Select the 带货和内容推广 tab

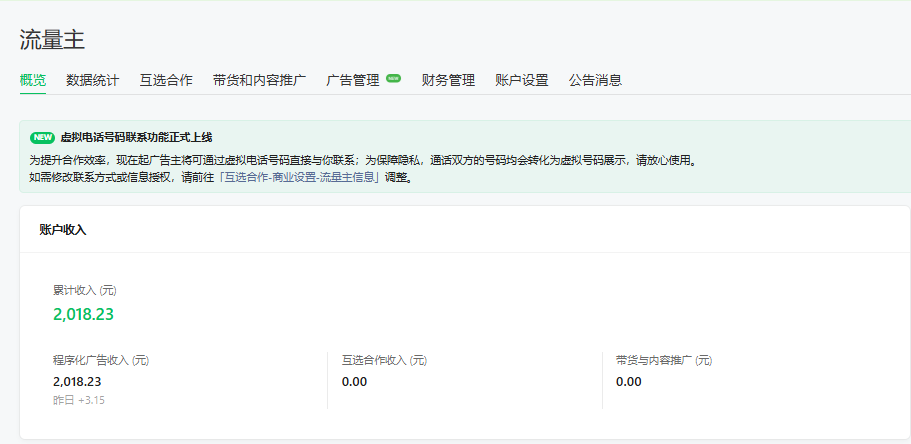(x=259, y=80)
